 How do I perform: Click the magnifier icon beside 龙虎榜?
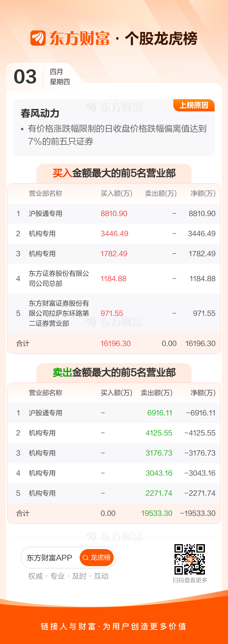click(x=85, y=558)
